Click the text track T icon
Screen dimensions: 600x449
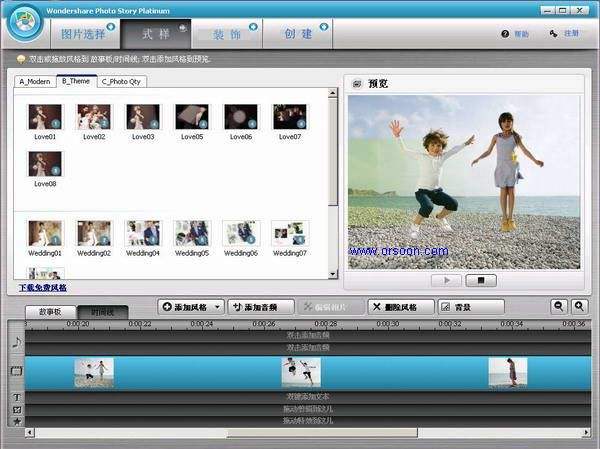click(17, 397)
